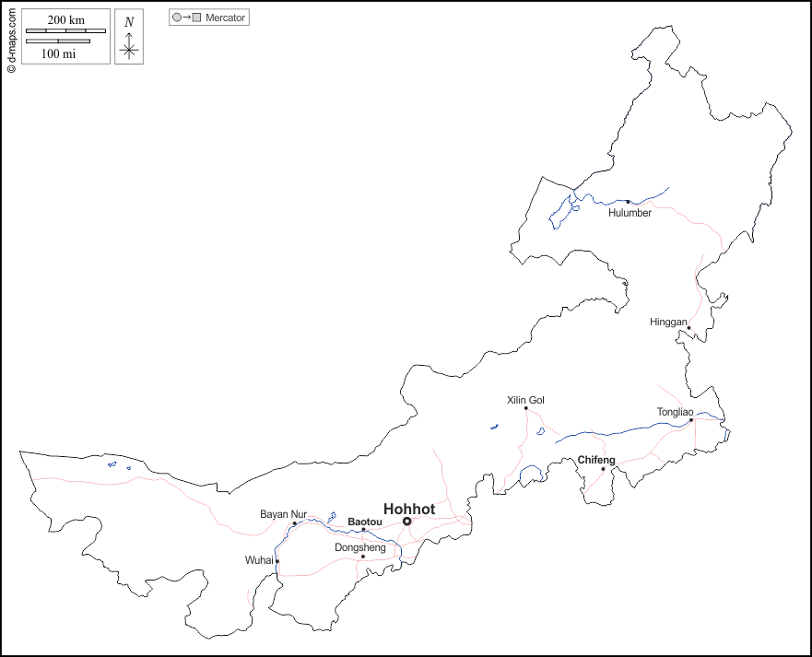The image size is (812, 657).
Task: Click the north arrow compass rose
Action: point(129,50)
